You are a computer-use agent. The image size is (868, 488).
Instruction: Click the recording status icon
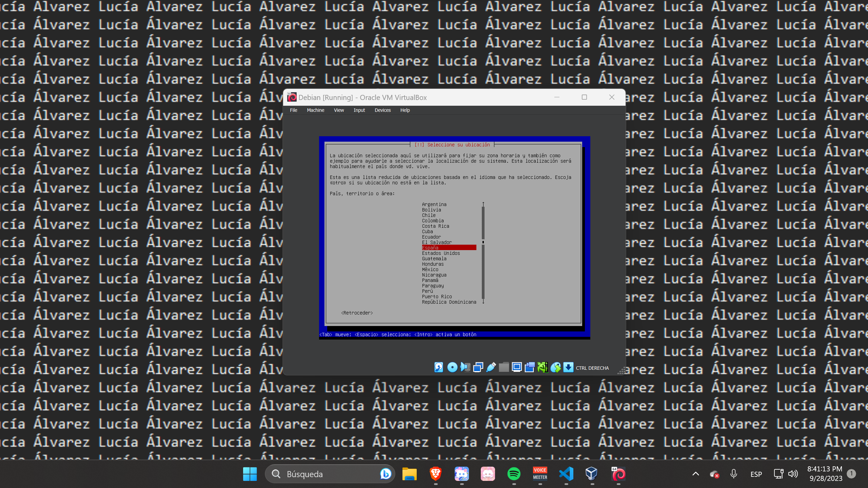point(530,367)
